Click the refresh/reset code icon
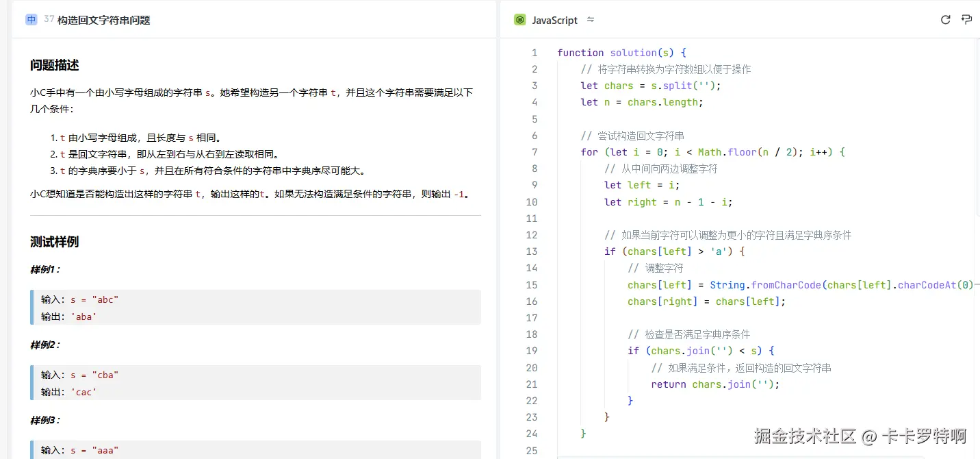The width and height of the screenshot is (980, 459). (x=945, y=20)
